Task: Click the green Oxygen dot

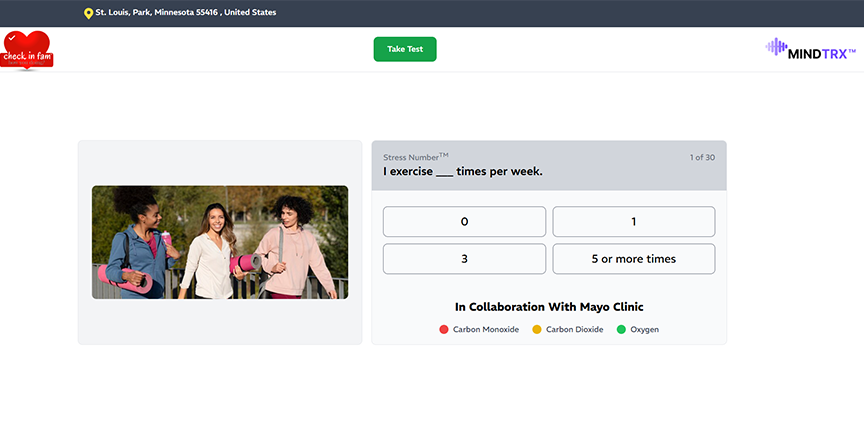Action: pyautogui.click(x=621, y=330)
